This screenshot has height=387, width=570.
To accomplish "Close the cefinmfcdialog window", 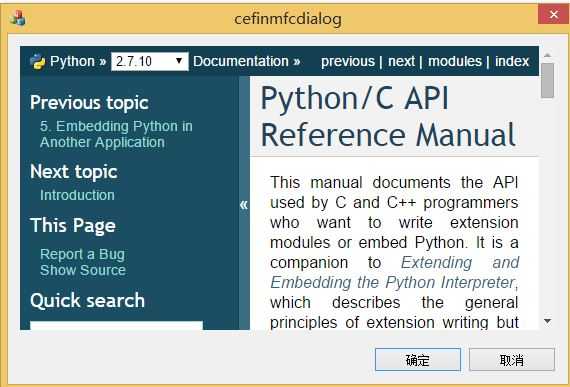I will tap(553, 15).
